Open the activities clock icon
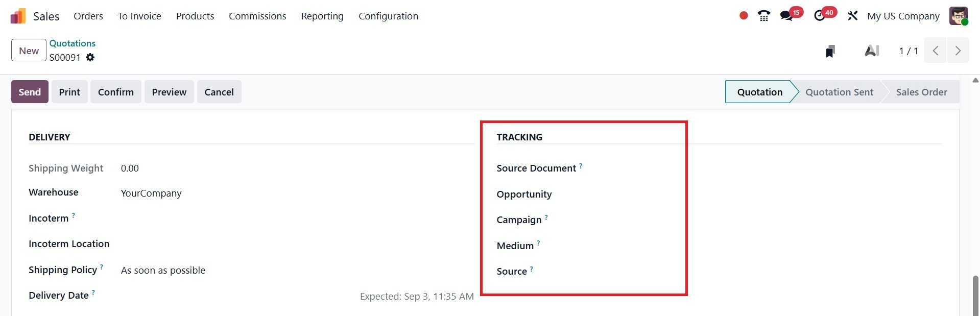Screen dimensions: 980x316 tap(820, 16)
